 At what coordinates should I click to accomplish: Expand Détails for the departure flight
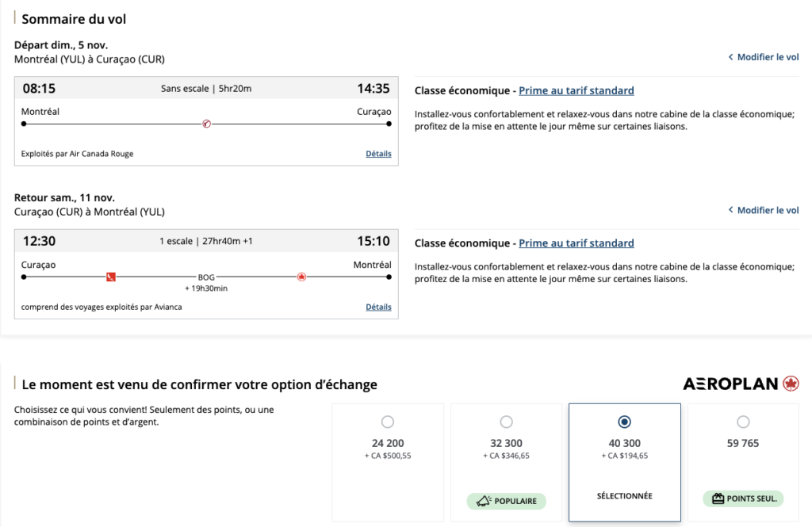point(378,153)
